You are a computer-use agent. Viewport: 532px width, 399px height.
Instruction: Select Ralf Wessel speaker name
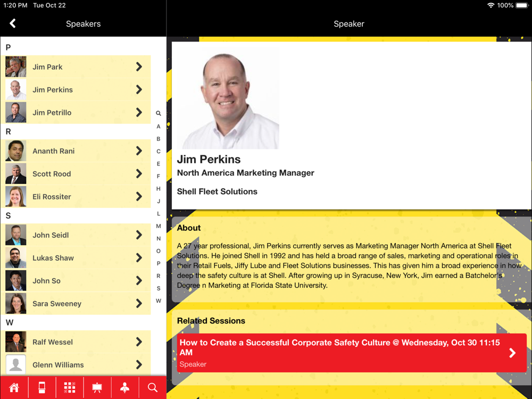[x=53, y=342]
